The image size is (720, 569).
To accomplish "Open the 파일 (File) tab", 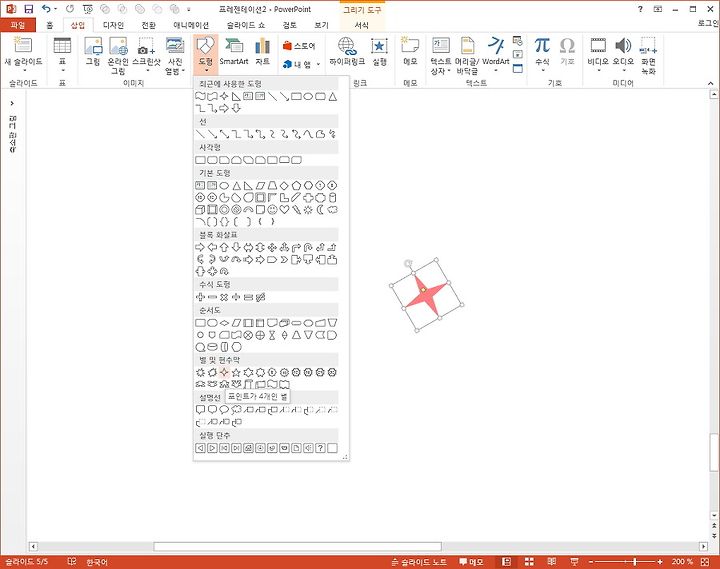I will click(17, 25).
